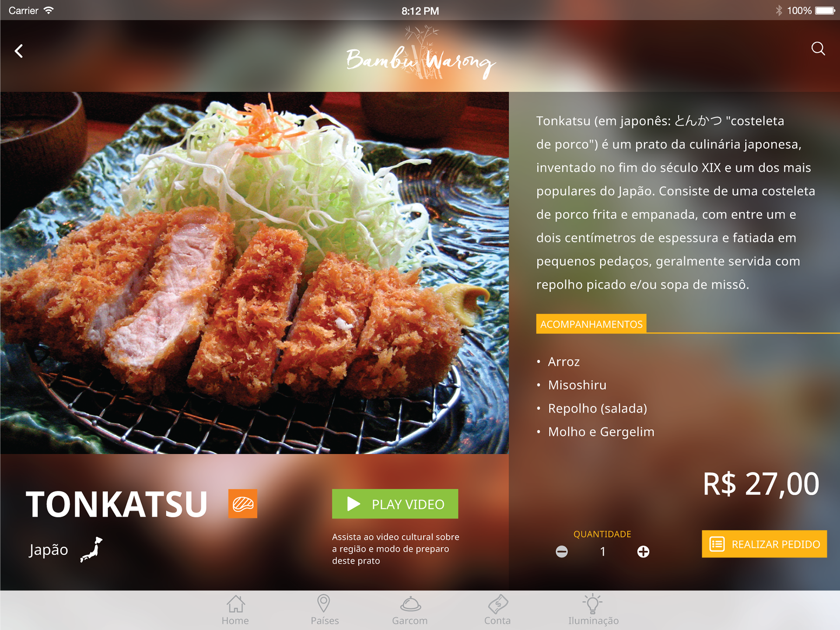Decrease quantity with the minus icon
The image size is (840, 630).
tap(562, 552)
